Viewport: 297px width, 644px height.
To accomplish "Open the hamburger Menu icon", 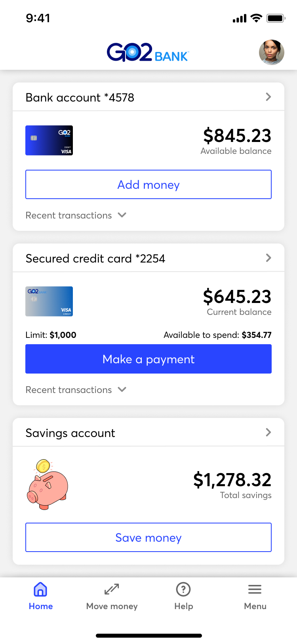I will (x=255, y=589).
